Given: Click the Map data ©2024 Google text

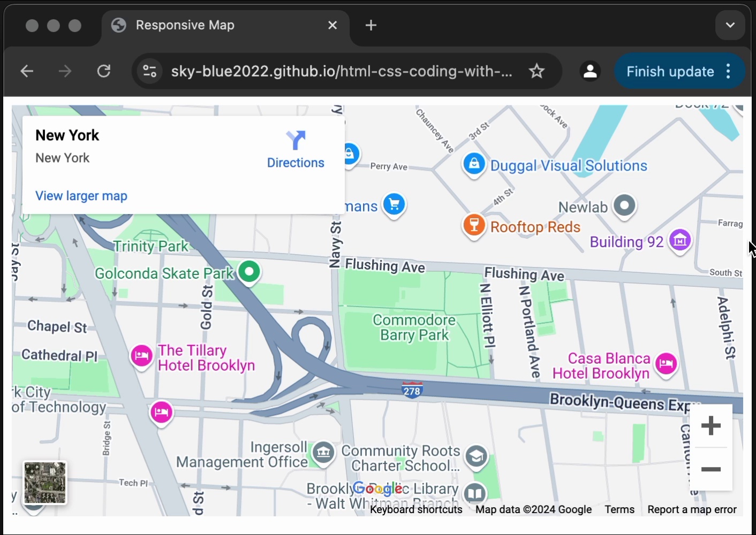Looking at the screenshot, I should pos(533,510).
